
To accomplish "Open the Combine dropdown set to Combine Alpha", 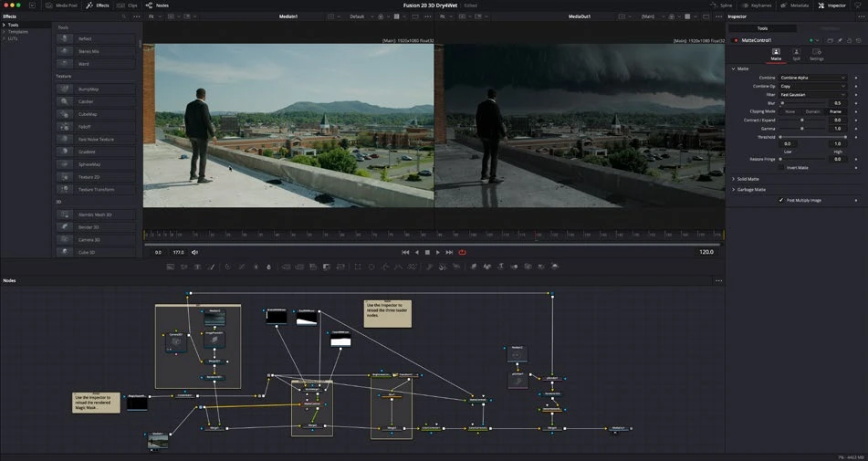I will click(x=812, y=78).
